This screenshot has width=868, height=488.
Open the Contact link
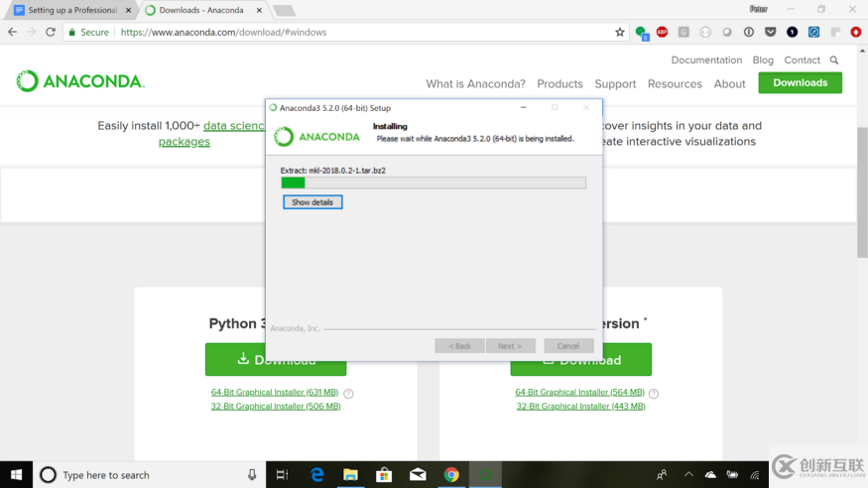[802, 60]
